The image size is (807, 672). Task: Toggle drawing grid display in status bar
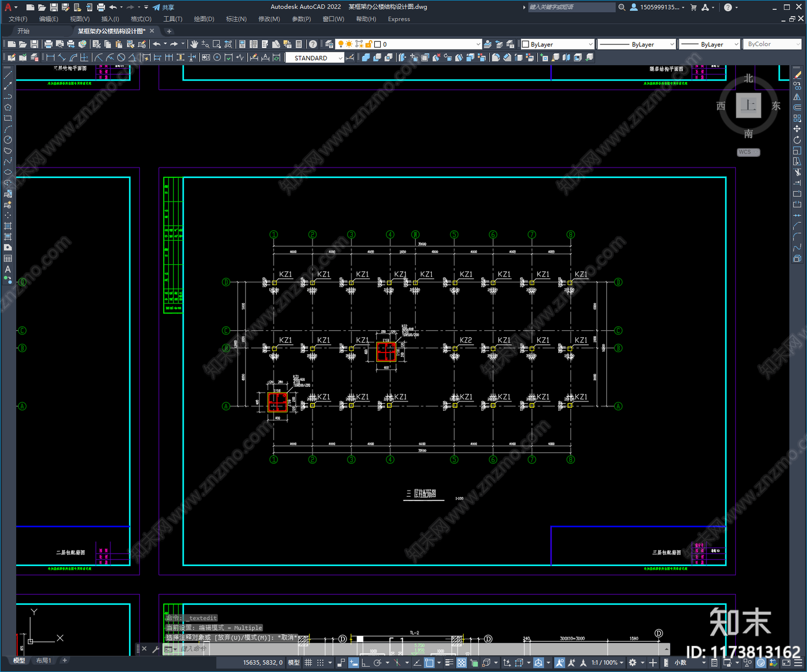tap(308, 662)
